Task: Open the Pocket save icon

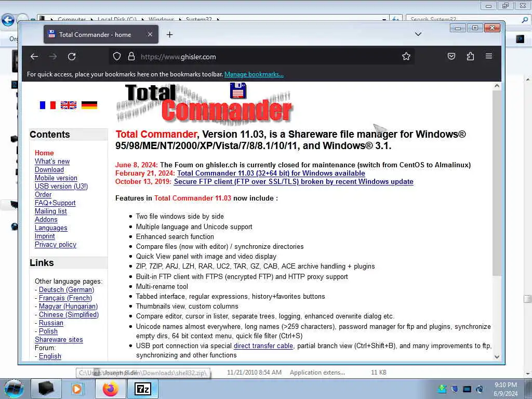Action: pos(451,56)
